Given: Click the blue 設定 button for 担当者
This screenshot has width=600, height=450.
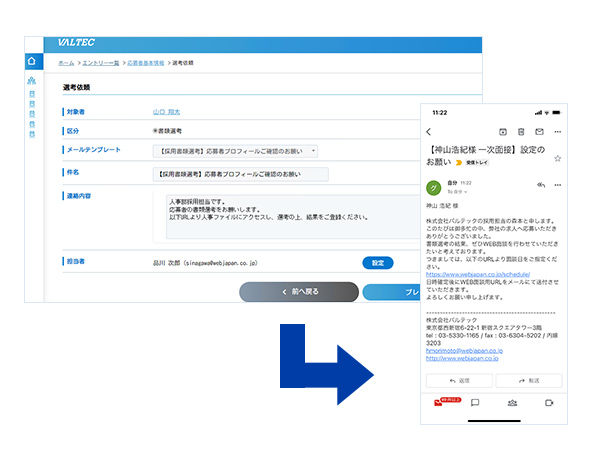Looking at the screenshot, I should pos(378,263).
